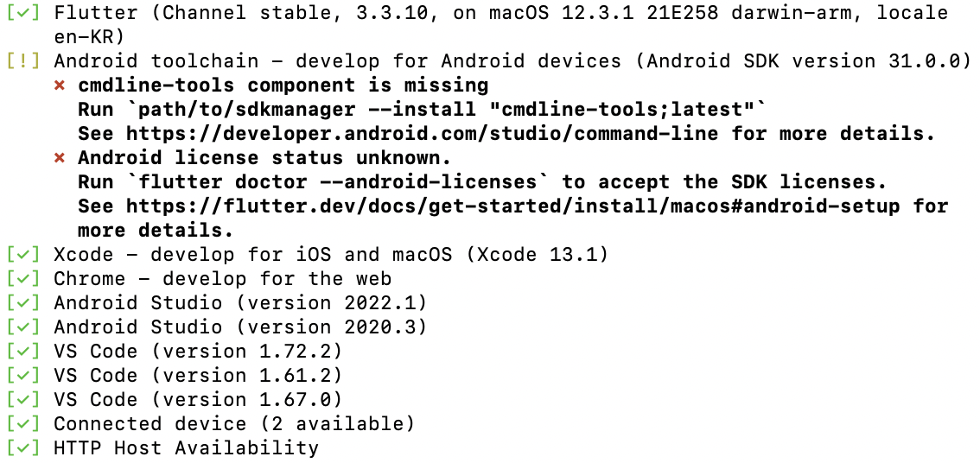980x463 pixels.
Task: Click the checkmark beside Android Studio 2022.1
Action: pyautogui.click(x=23, y=303)
